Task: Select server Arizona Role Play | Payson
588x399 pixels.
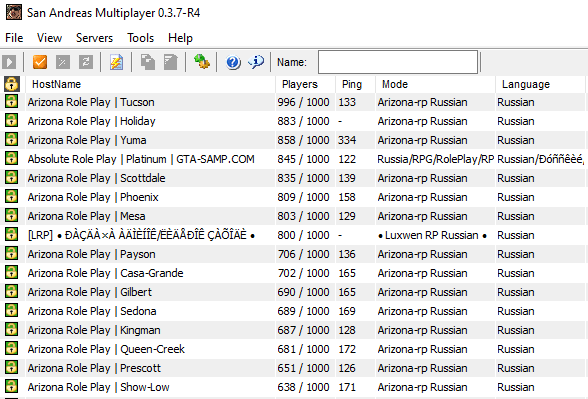Action: tap(91, 254)
